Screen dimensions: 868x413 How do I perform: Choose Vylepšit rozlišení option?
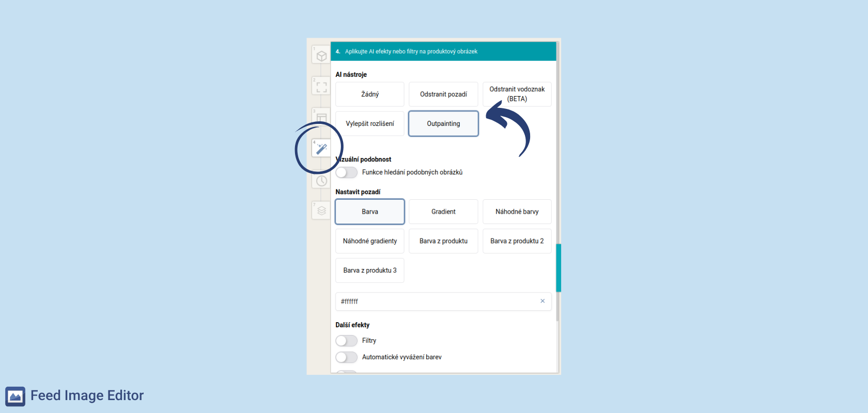(x=370, y=124)
